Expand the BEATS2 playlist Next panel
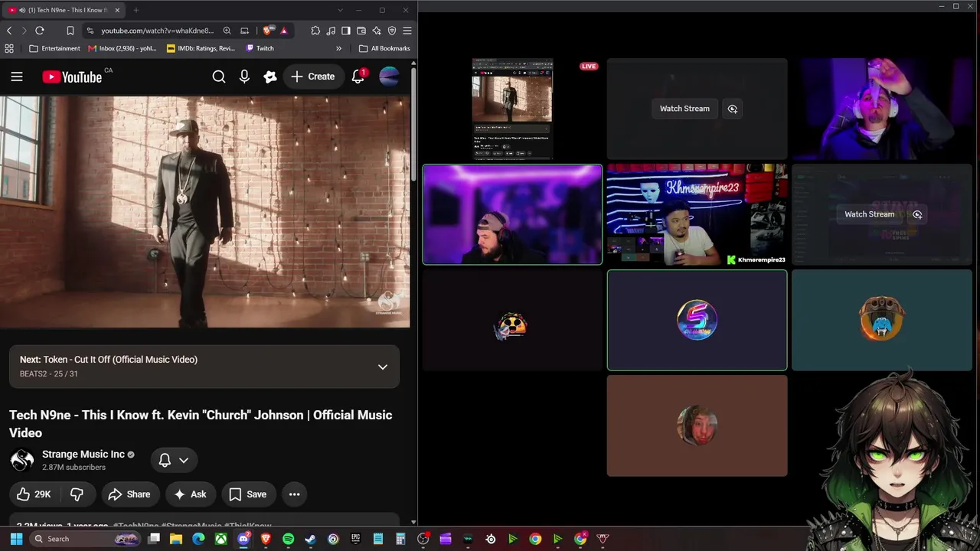 pos(383,367)
